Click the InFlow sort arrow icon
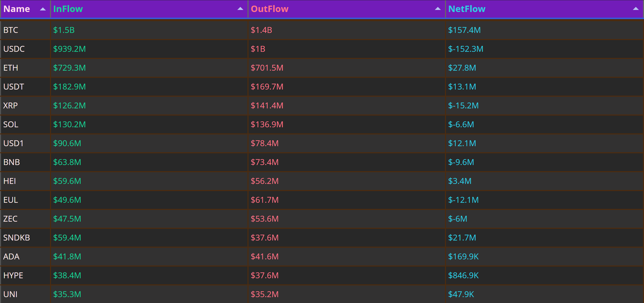The width and height of the screenshot is (644, 303). tap(240, 9)
